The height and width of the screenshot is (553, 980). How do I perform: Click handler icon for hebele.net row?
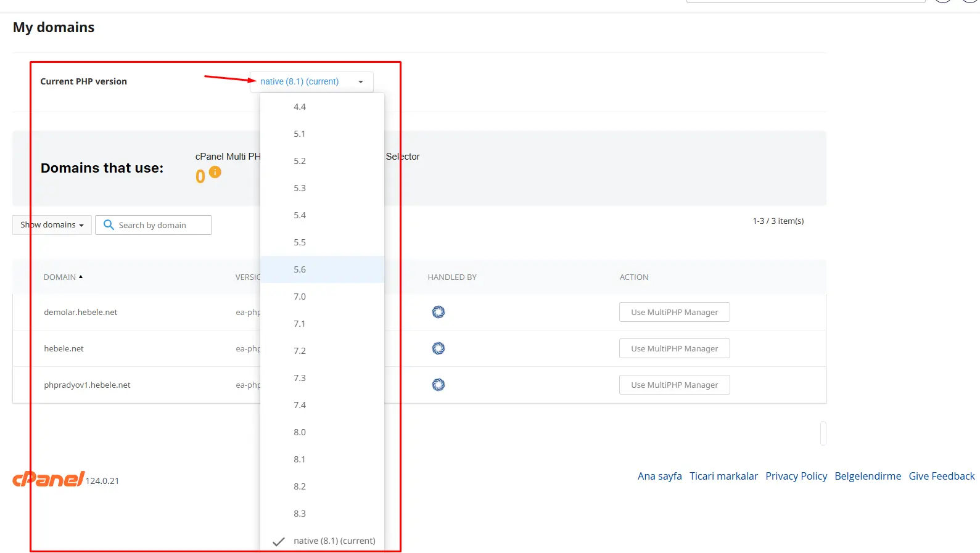coord(439,348)
